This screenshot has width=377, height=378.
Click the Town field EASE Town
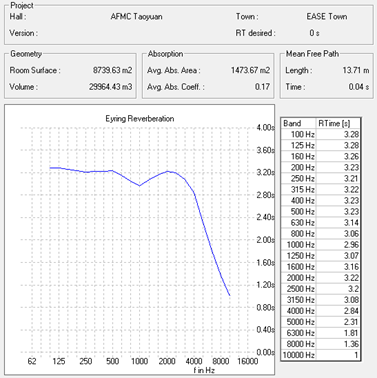point(327,17)
